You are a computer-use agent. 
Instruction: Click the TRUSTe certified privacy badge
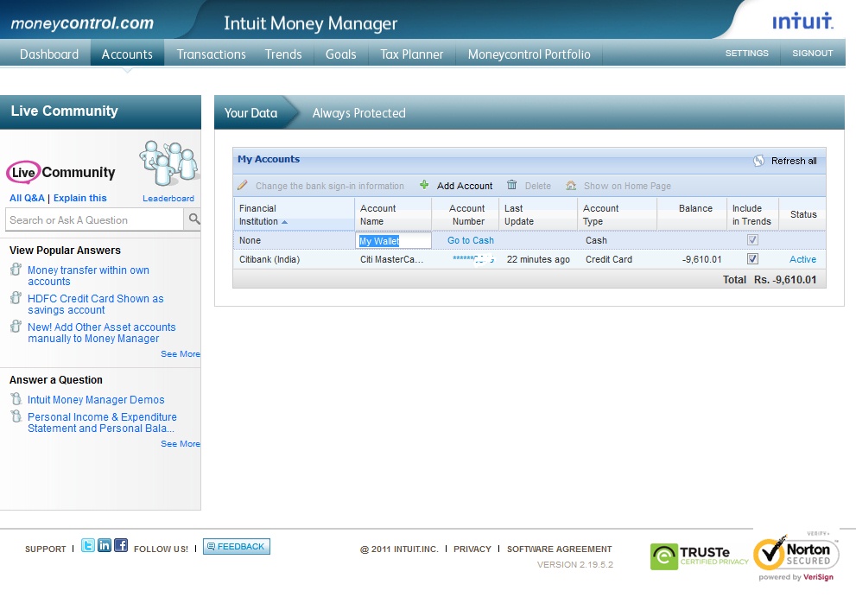point(699,556)
